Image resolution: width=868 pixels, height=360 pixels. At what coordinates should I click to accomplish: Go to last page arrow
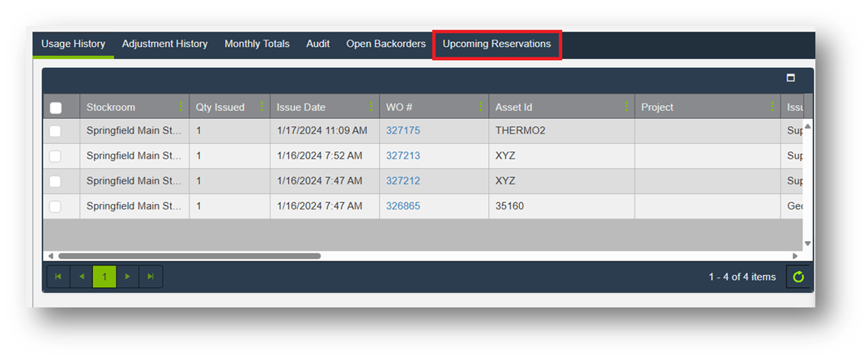click(151, 277)
